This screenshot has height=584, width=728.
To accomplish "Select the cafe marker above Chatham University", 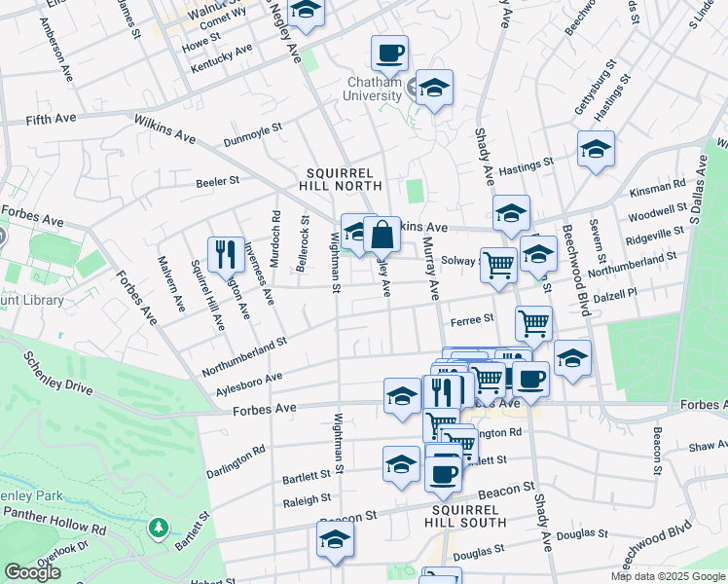I will click(x=390, y=56).
